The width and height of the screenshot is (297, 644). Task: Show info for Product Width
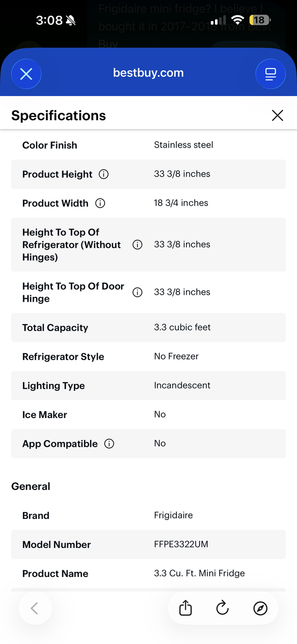tap(100, 203)
